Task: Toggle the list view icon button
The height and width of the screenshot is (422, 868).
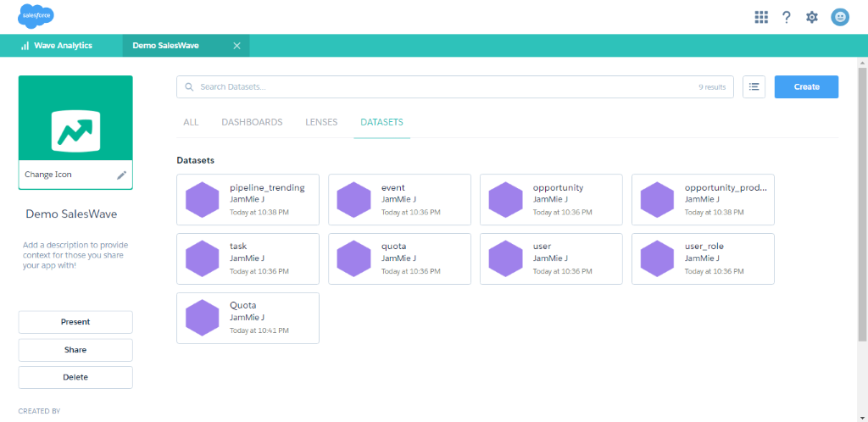Action: 754,86
